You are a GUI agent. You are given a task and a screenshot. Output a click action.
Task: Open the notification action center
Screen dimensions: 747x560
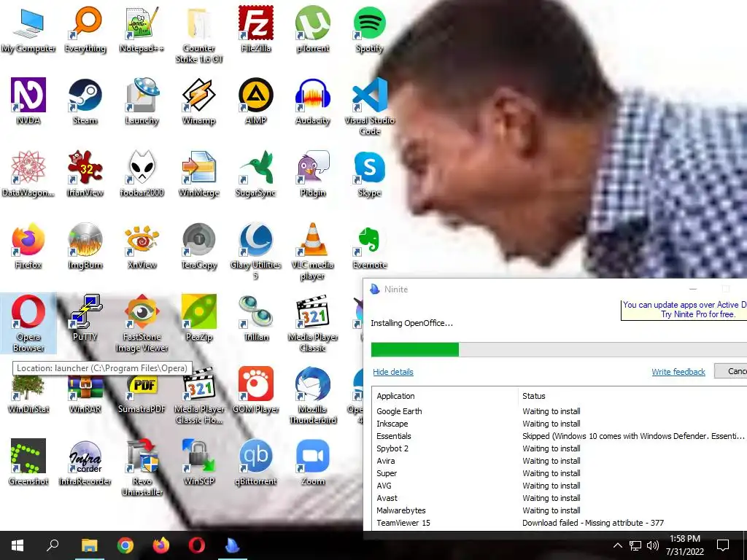tap(723, 545)
